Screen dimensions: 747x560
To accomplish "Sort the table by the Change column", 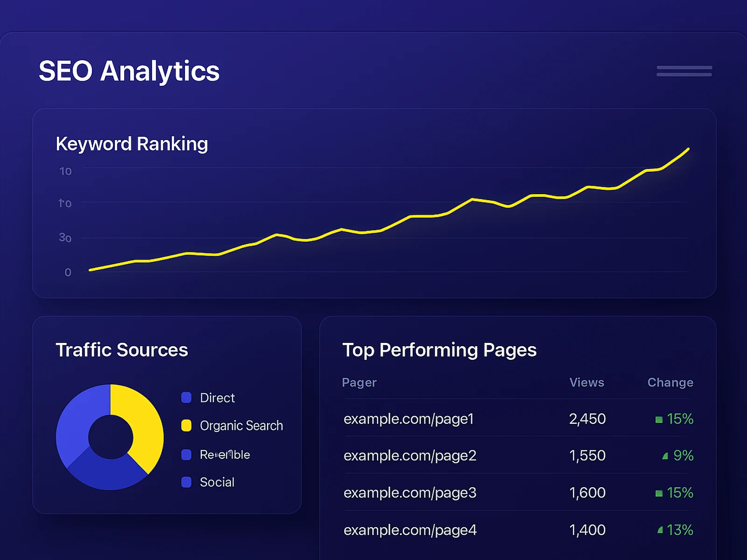I will (670, 382).
